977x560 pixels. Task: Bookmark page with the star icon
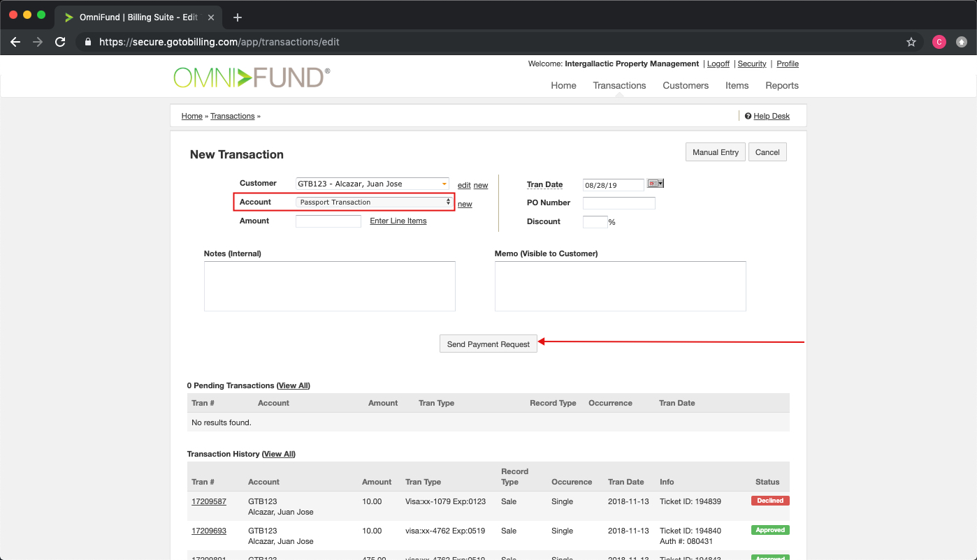(x=911, y=42)
